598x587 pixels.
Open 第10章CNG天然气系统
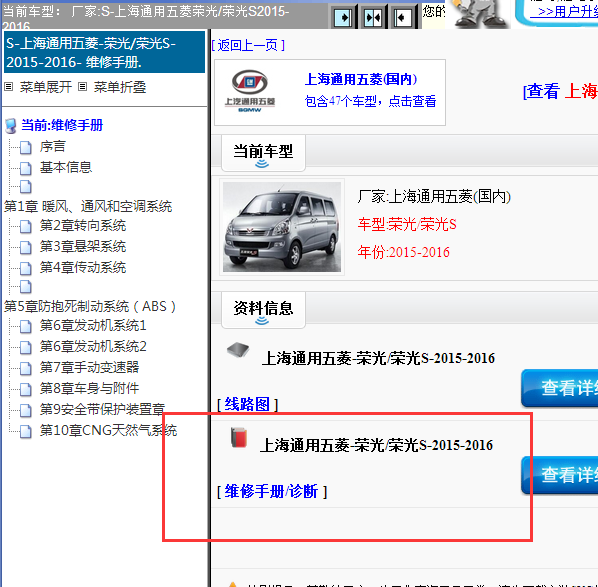pyautogui.click(x=108, y=430)
